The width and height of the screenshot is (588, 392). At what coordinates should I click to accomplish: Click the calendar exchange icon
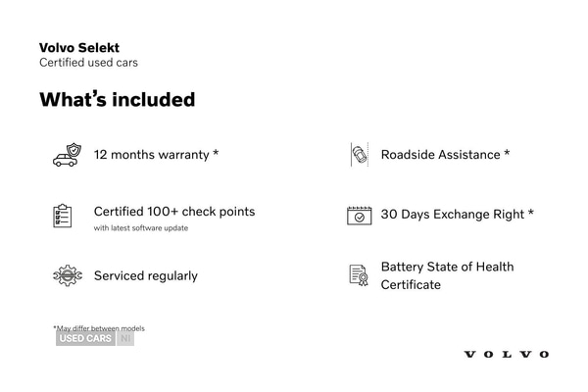359,215
